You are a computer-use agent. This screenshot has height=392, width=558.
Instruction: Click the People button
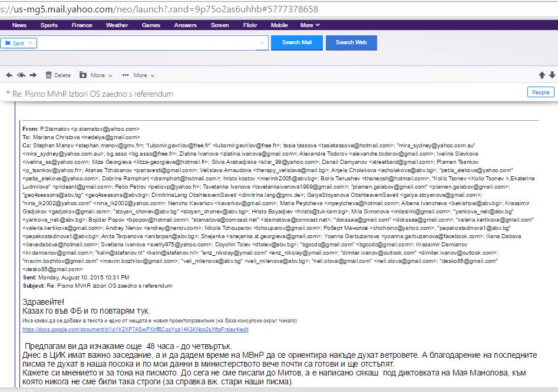click(540, 93)
